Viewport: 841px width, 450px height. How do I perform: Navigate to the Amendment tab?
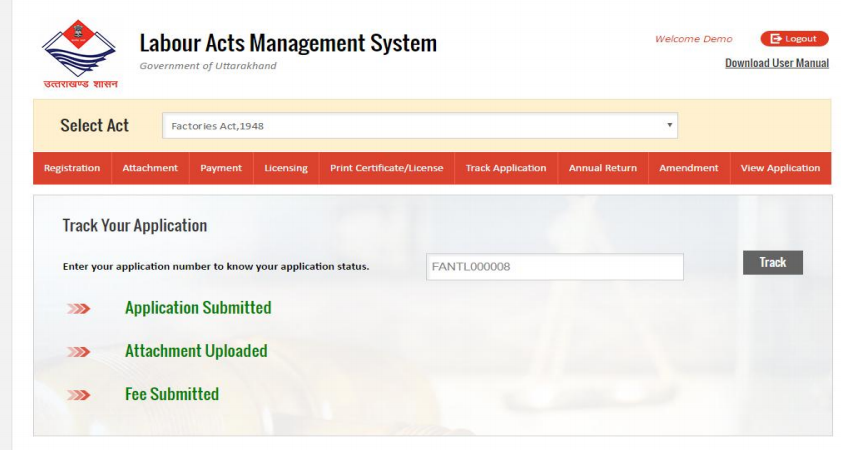point(688,168)
